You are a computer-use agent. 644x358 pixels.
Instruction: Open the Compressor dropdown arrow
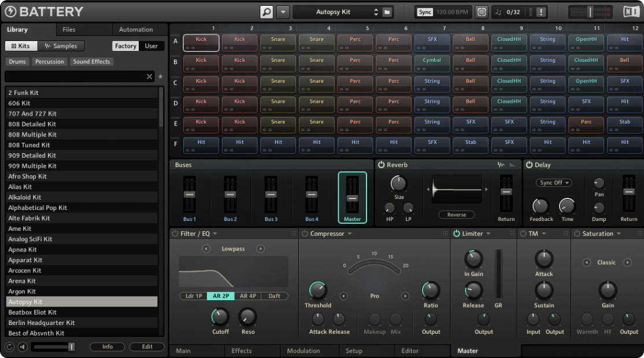tap(350, 234)
